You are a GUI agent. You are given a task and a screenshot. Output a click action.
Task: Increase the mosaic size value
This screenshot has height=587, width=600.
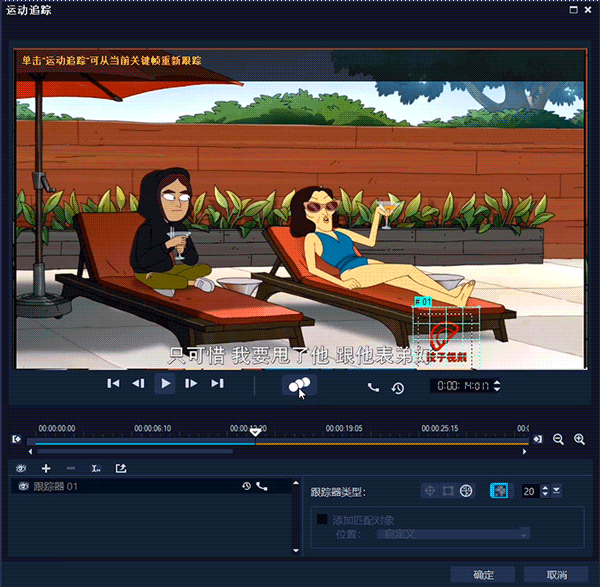coord(545,488)
